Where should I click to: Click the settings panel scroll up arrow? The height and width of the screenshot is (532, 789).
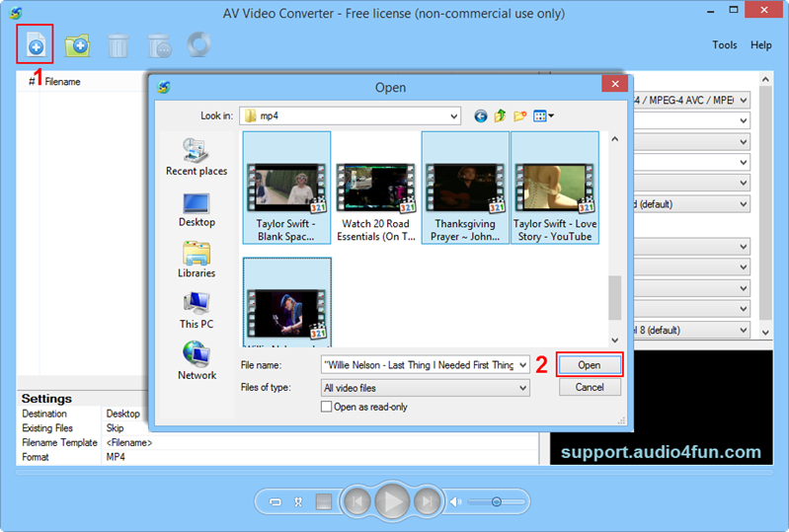click(765, 79)
